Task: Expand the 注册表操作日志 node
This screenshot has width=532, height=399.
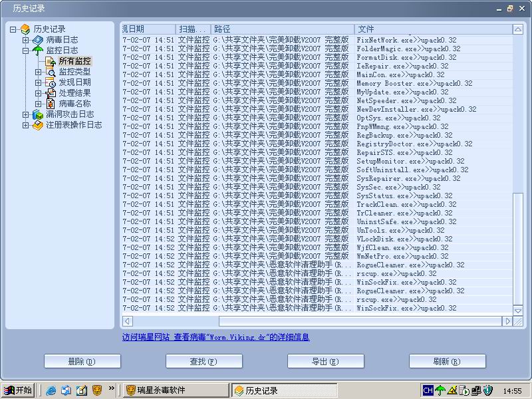Action: pyautogui.click(x=26, y=125)
